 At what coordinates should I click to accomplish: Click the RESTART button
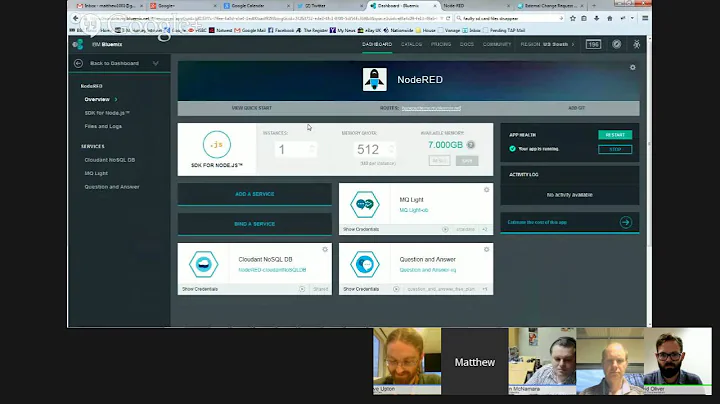[x=615, y=135]
